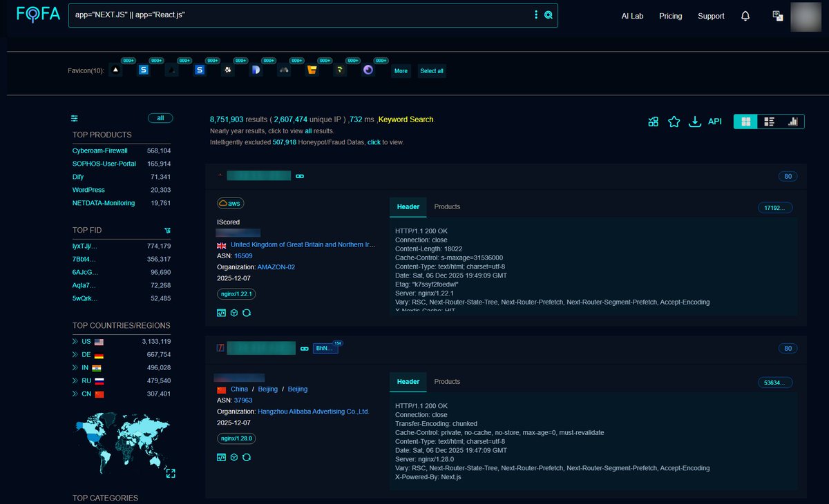Click the Dify product filter
829x504 pixels.
point(78,177)
